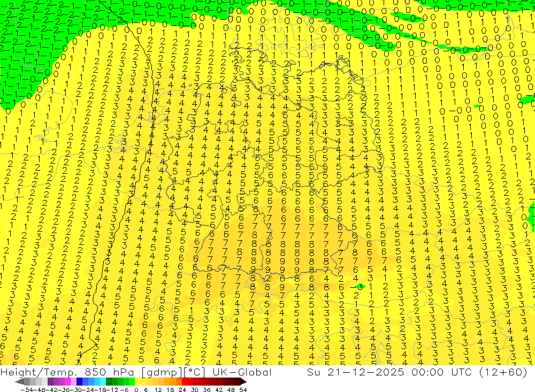Click the gray left arrow of the legend

point(19,382)
